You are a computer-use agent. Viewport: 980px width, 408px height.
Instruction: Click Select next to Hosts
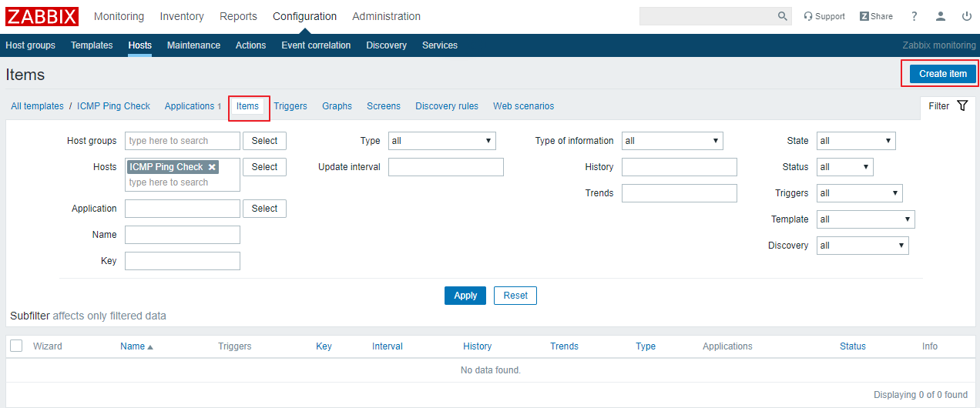(x=264, y=167)
